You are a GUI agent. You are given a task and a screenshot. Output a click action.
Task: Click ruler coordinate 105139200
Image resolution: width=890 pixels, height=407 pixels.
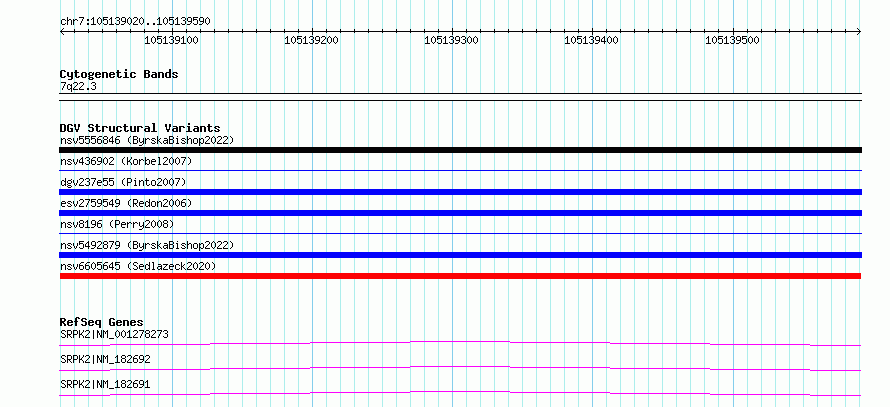tap(312, 40)
